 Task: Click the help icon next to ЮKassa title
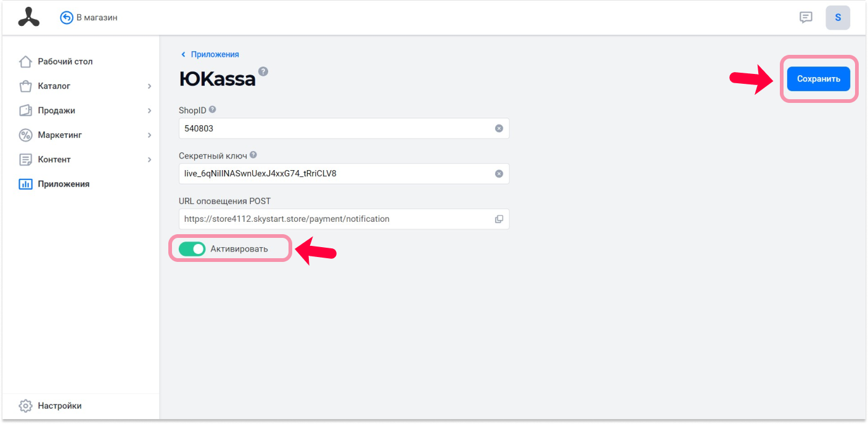tap(263, 71)
